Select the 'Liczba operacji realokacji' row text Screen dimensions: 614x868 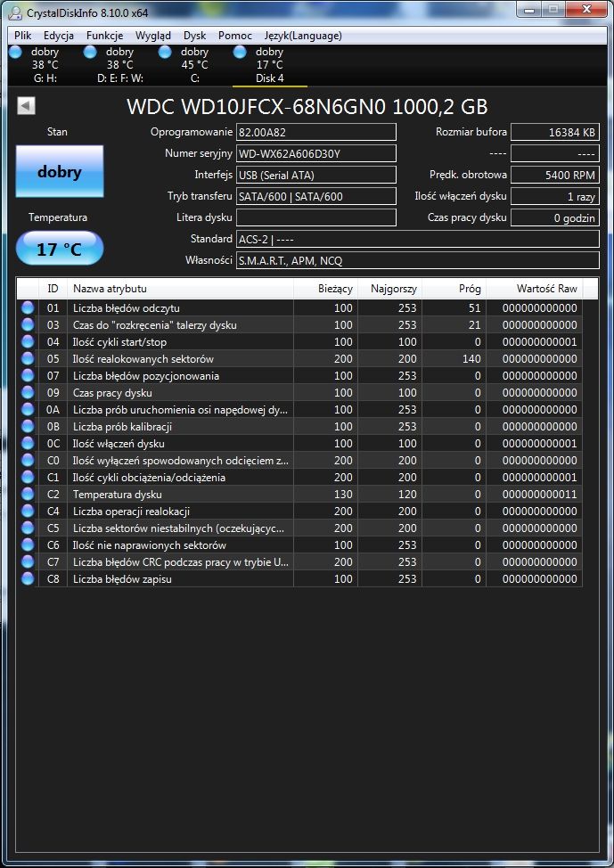pyautogui.click(x=131, y=512)
